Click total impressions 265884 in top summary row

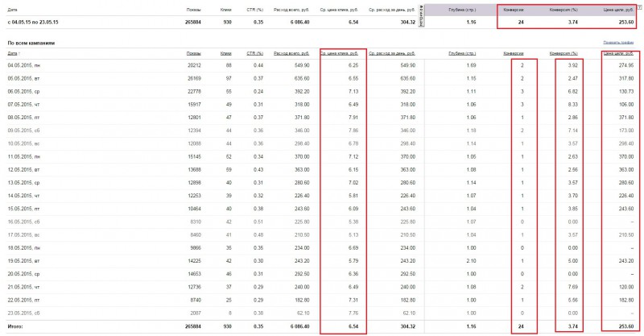(x=193, y=23)
